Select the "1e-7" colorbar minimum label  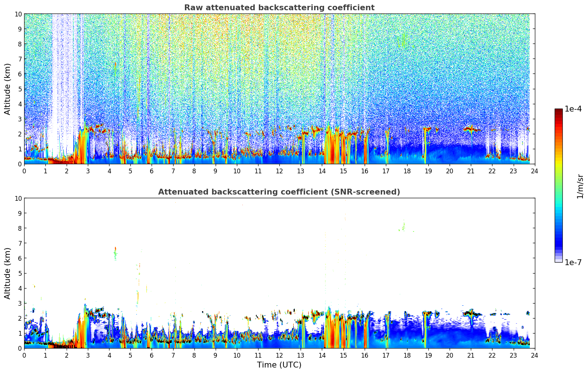(x=573, y=262)
